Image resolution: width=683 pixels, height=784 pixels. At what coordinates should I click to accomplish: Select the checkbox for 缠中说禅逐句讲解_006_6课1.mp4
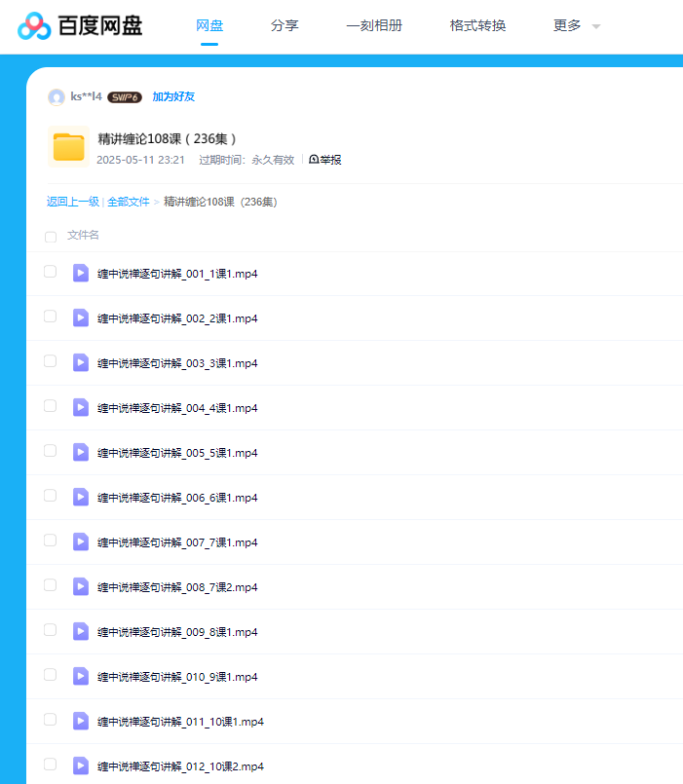point(51,496)
